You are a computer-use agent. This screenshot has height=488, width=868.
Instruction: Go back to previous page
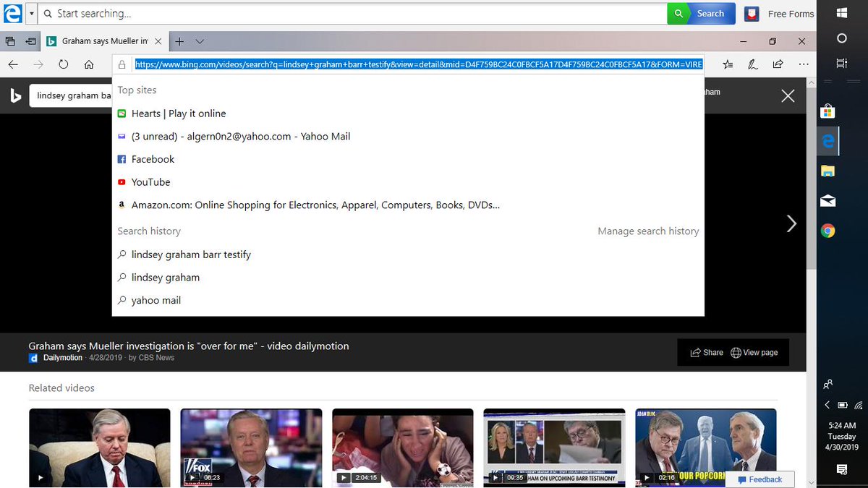tap(13, 64)
